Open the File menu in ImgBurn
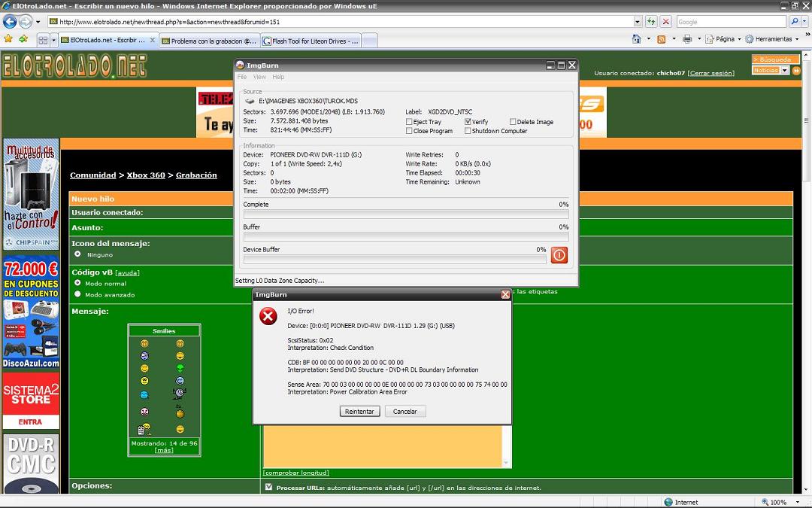 click(x=242, y=77)
